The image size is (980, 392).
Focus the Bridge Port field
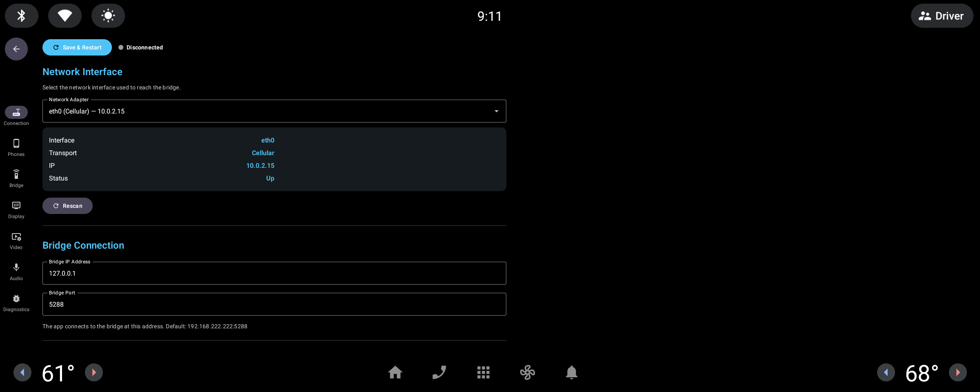pyautogui.click(x=274, y=304)
